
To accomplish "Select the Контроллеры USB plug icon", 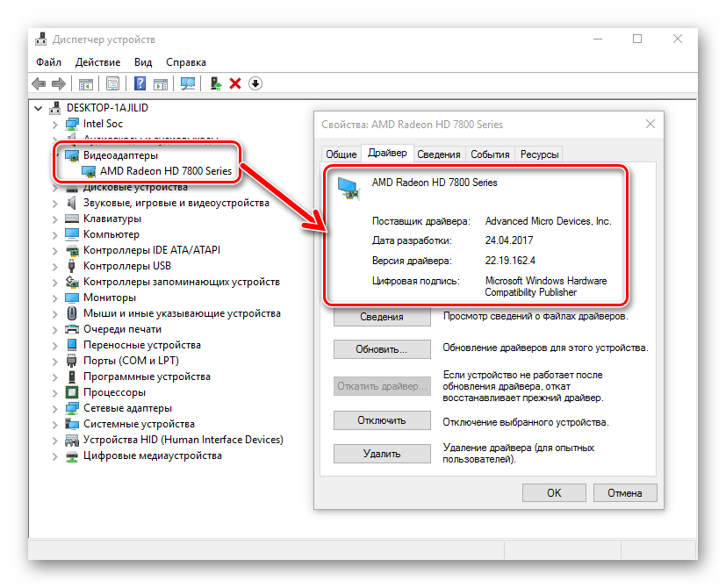I will click(x=72, y=266).
